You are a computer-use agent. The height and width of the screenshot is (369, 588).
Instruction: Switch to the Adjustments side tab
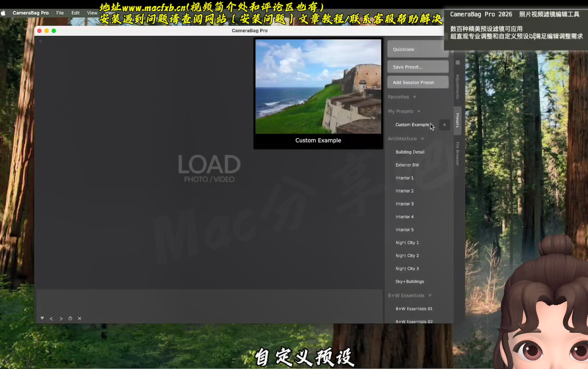click(458, 87)
